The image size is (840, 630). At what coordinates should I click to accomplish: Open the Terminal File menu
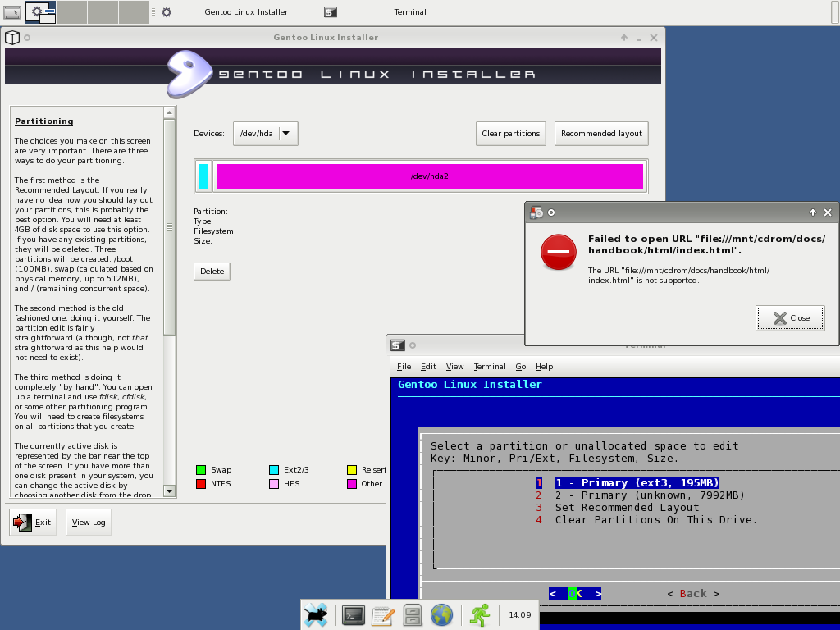point(404,367)
